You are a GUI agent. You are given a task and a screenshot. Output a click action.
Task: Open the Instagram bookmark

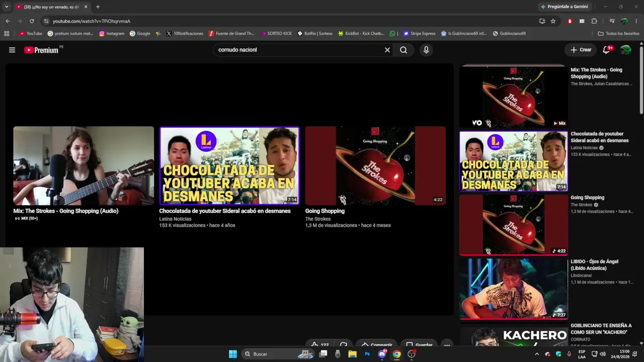pos(112,34)
